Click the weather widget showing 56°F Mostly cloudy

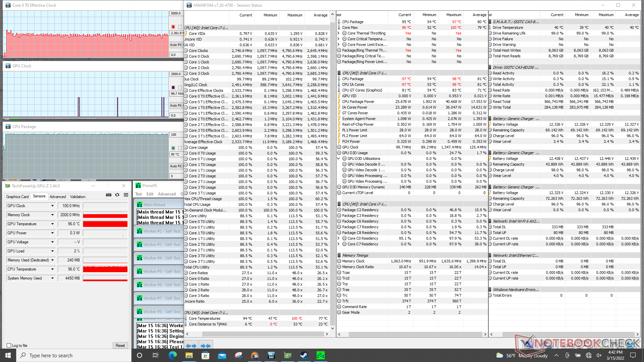522,355
